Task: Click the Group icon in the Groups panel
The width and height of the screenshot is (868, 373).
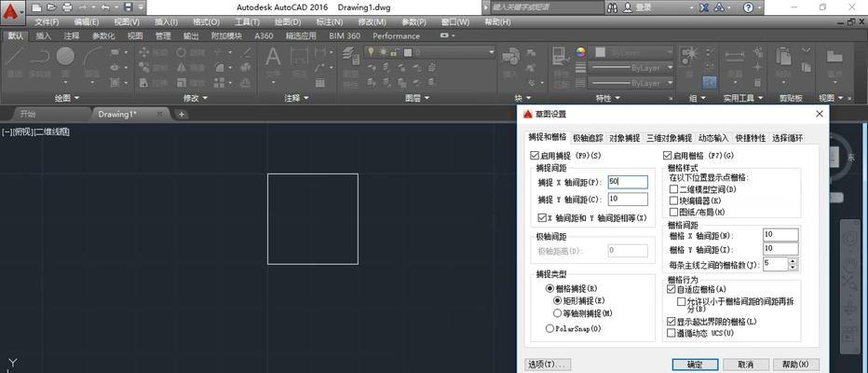Action: (x=689, y=55)
